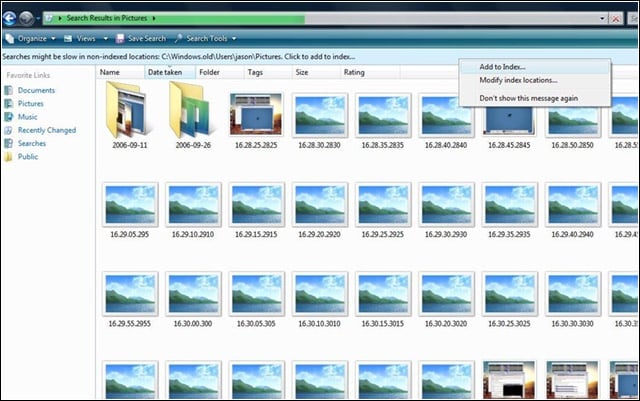Sort by the Tags column header

point(268,72)
